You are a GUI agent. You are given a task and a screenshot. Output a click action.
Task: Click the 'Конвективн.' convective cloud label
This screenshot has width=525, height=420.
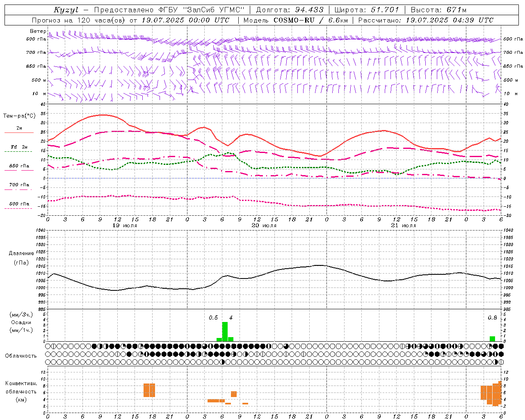point(21,383)
